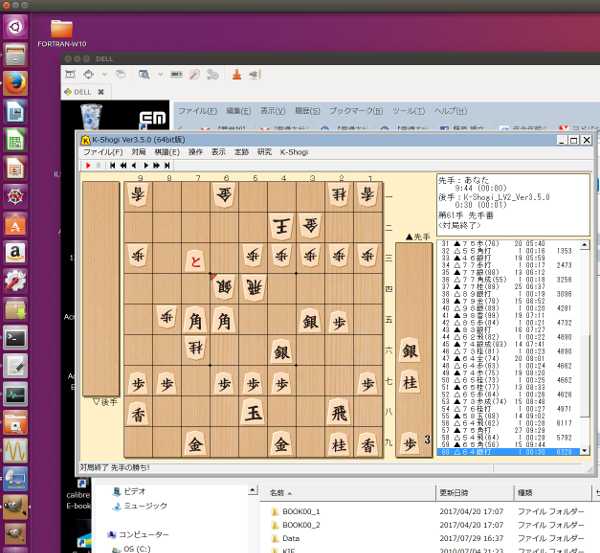The image size is (600, 553).
Task: Click the keyboard grab icon in DELL toolbar
Action: pyautogui.click(x=176, y=74)
